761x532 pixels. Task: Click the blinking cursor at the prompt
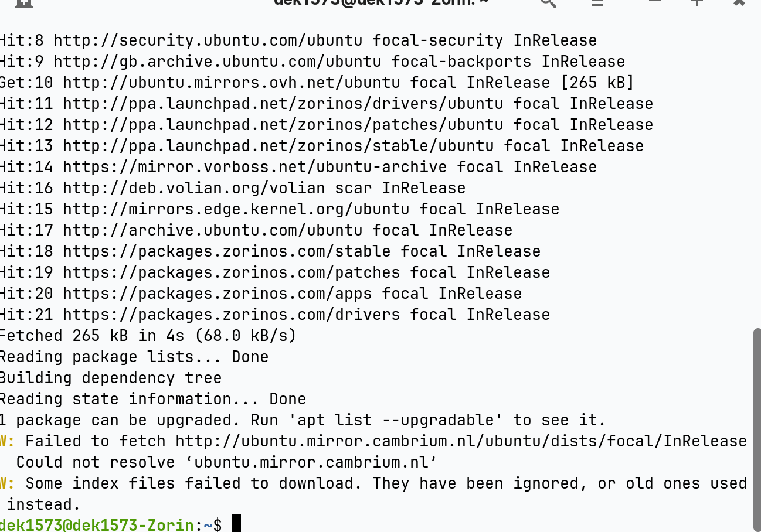(236, 523)
